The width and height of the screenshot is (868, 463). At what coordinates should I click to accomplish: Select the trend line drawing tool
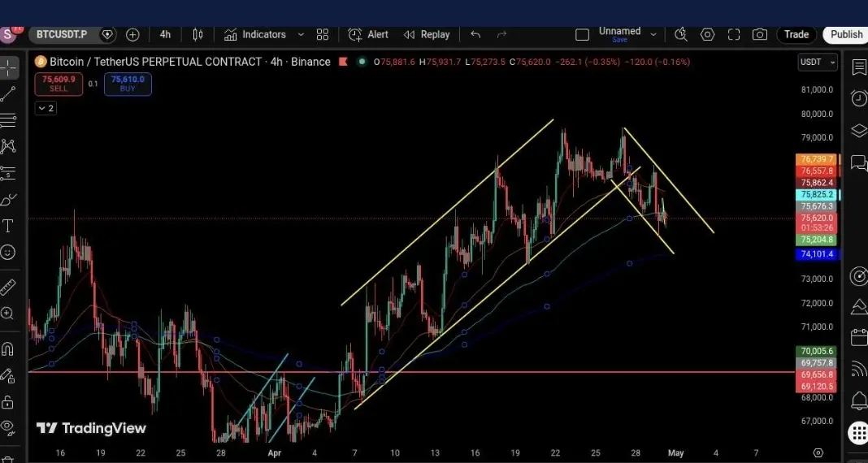point(8,94)
